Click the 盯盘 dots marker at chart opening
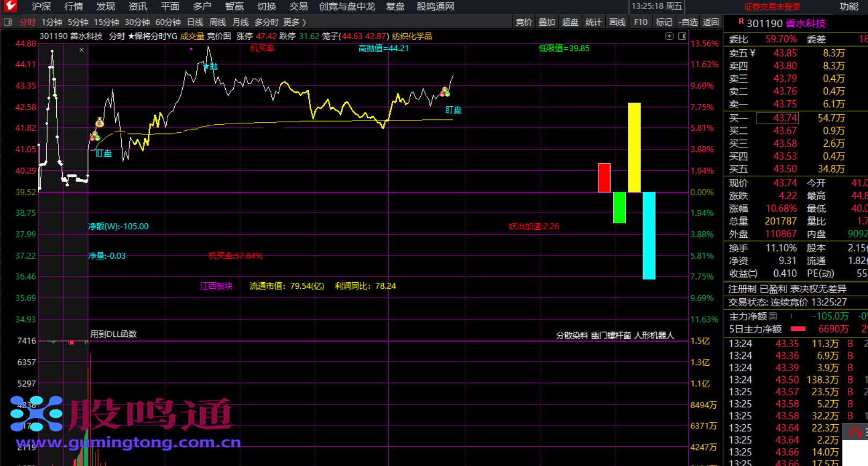868x466 pixels. tap(95, 136)
